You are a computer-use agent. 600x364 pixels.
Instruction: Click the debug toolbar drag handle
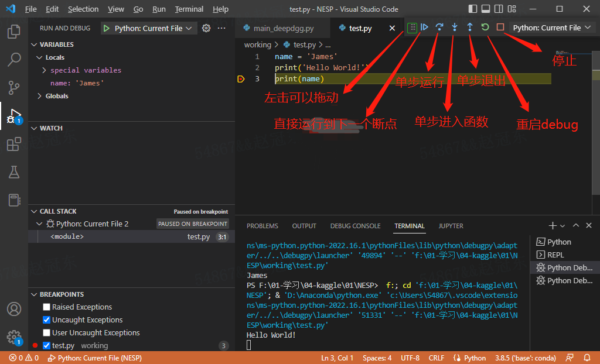pos(412,28)
